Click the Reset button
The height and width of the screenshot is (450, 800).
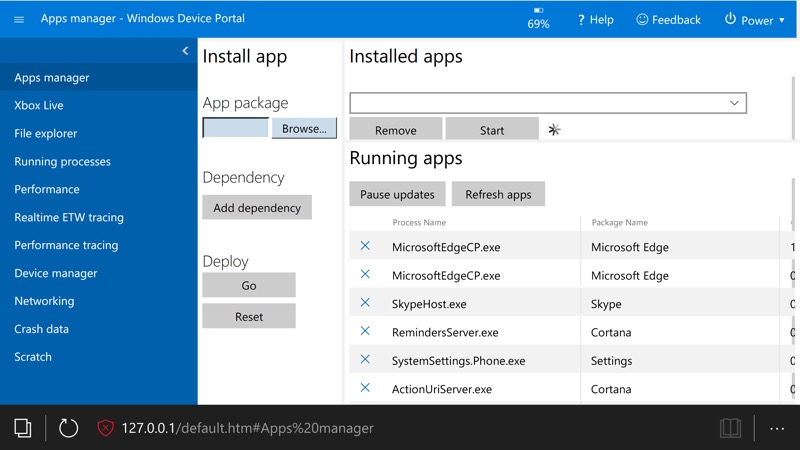249,316
